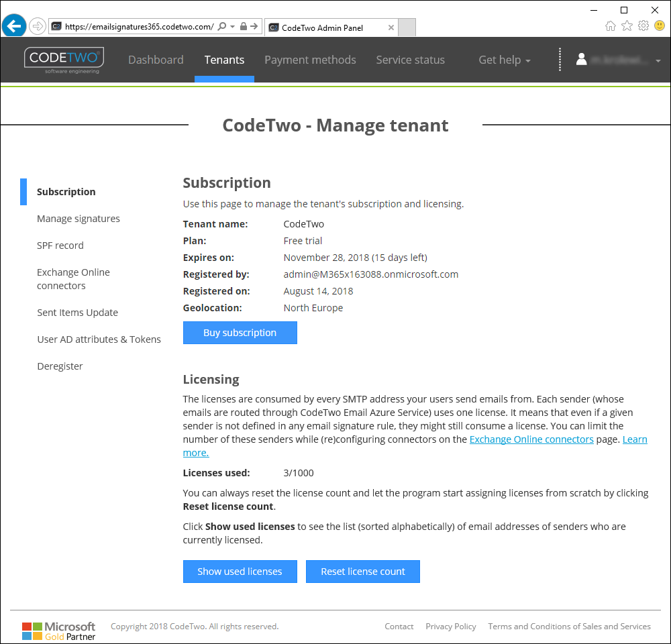The image size is (671, 644).
Task: Click the registered-by admin email address
Action: tap(370, 274)
